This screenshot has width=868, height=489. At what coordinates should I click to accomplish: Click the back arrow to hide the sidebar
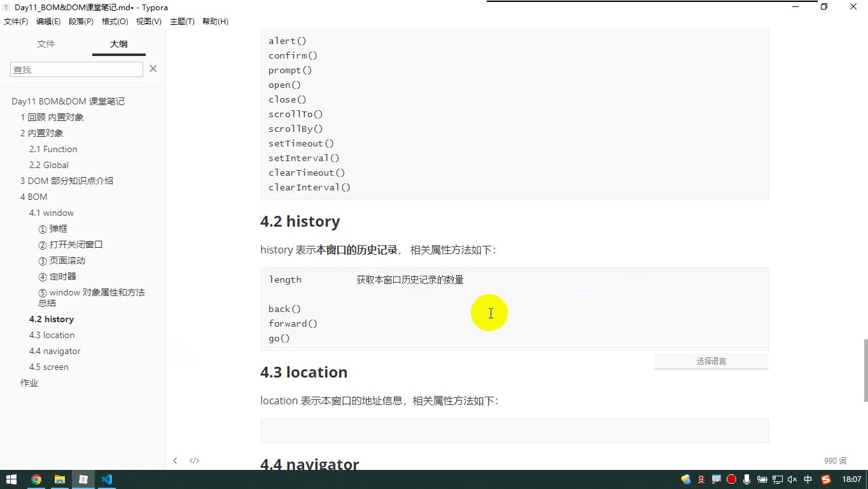pyautogui.click(x=175, y=460)
